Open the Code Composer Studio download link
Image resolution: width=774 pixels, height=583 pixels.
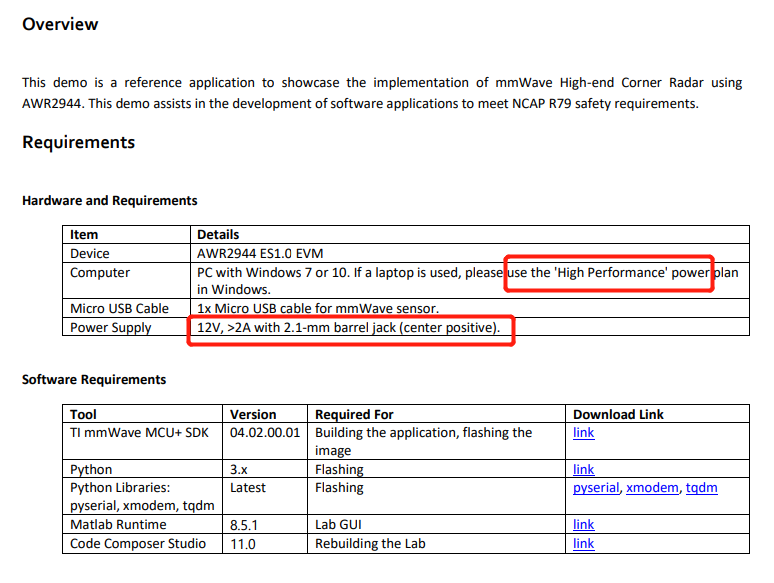pyautogui.click(x=583, y=544)
